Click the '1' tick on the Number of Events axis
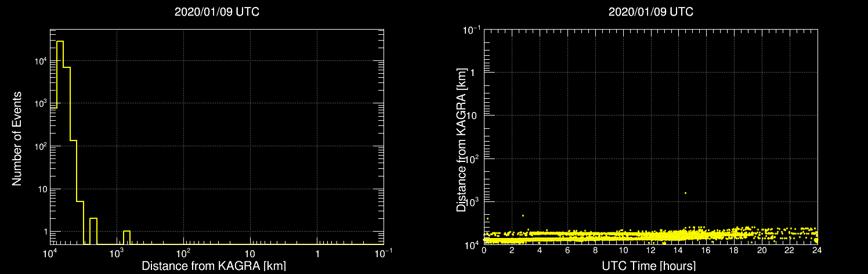Viewport: 868px width, 274px height. (x=45, y=232)
